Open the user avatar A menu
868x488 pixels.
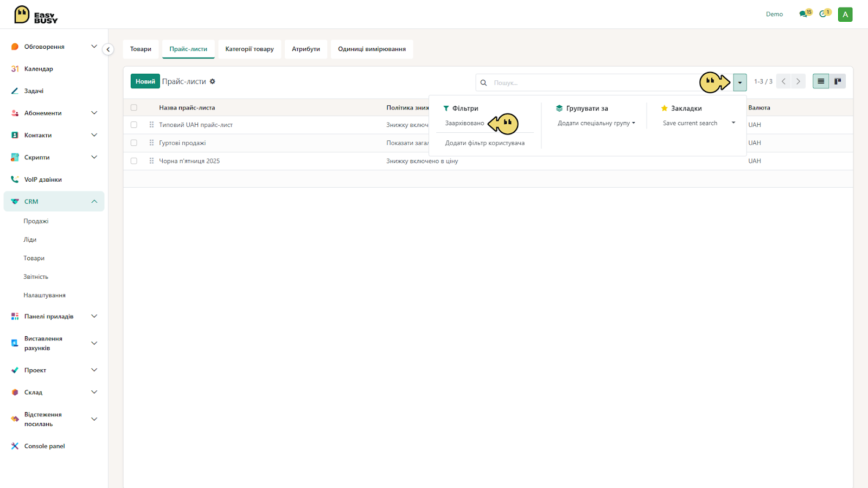click(845, 15)
